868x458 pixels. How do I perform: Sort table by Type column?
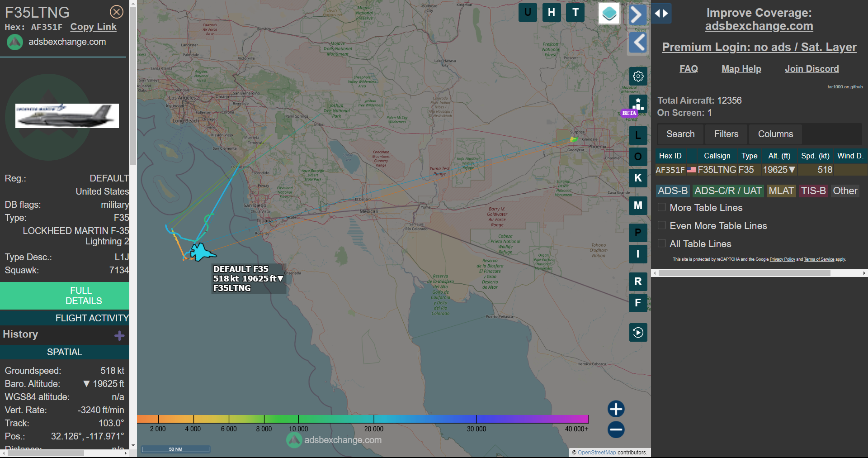click(x=749, y=156)
